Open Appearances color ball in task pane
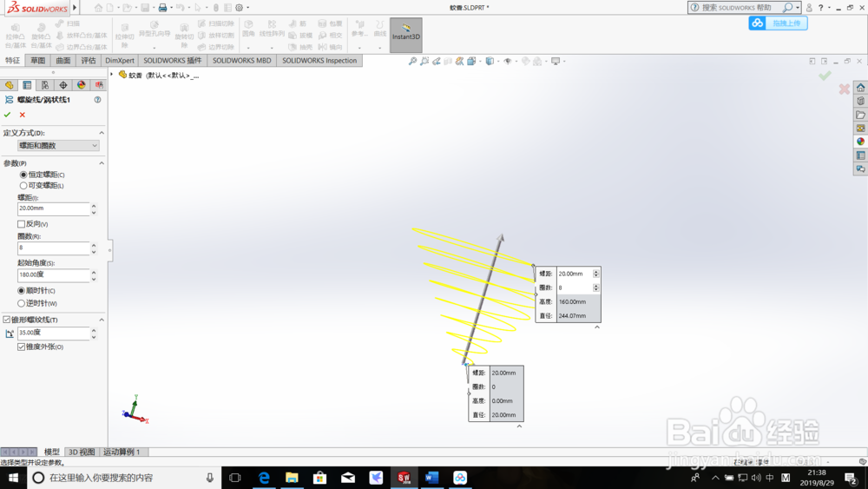Viewport: 868px width, 489px height. coord(860,142)
